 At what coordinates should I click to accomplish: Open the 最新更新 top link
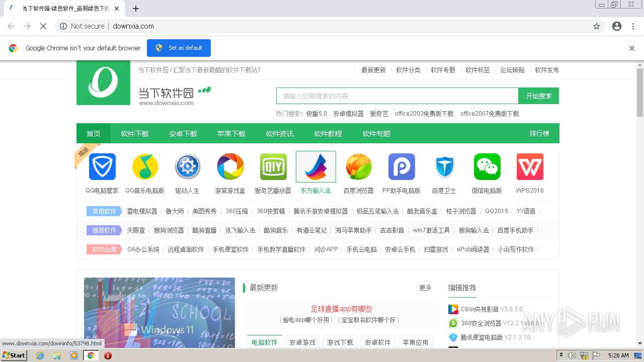pyautogui.click(x=373, y=70)
